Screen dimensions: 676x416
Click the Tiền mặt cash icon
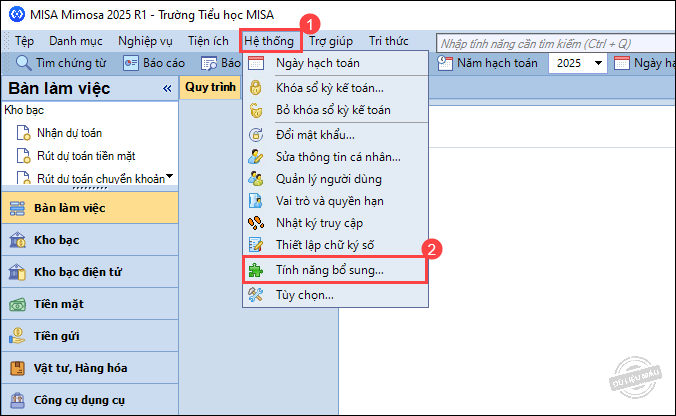coord(17,304)
